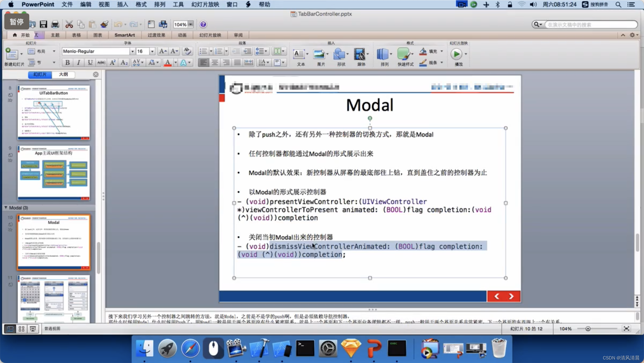This screenshot has width=644, height=363.
Task: Select slide 9 App主流UI框架结构 thumbnail
Action: 54,173
